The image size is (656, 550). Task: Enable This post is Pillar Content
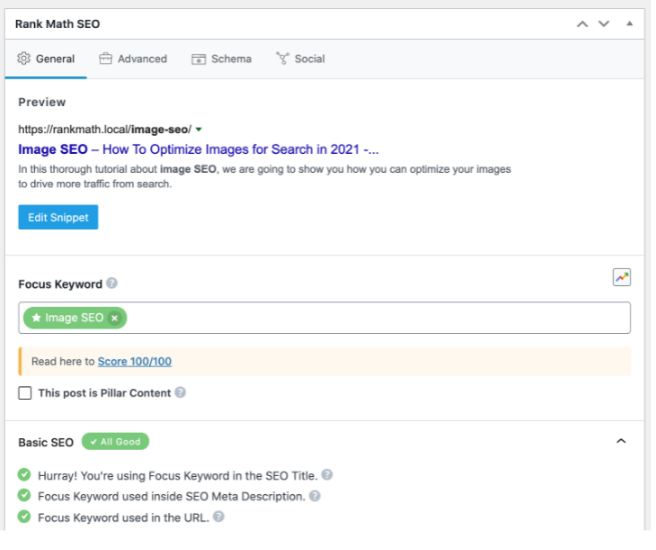click(x=25, y=393)
